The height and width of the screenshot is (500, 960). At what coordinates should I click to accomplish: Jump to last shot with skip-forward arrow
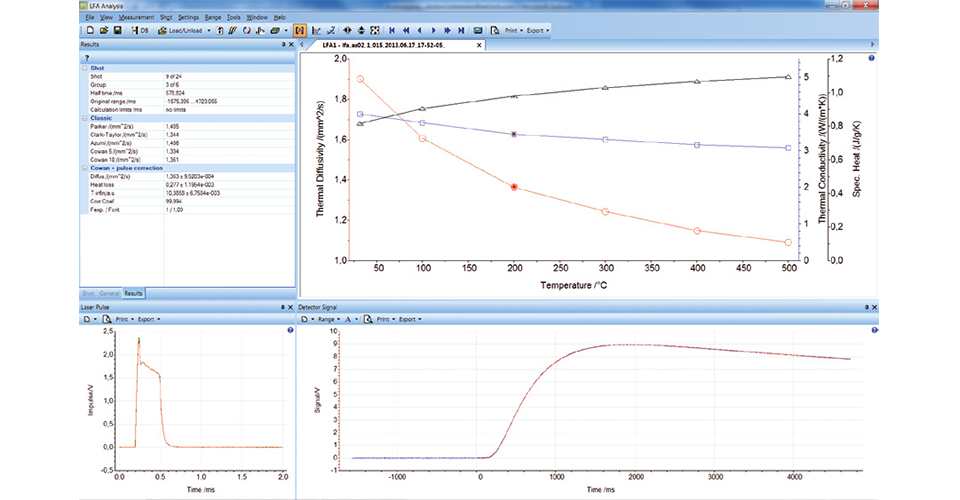click(459, 31)
